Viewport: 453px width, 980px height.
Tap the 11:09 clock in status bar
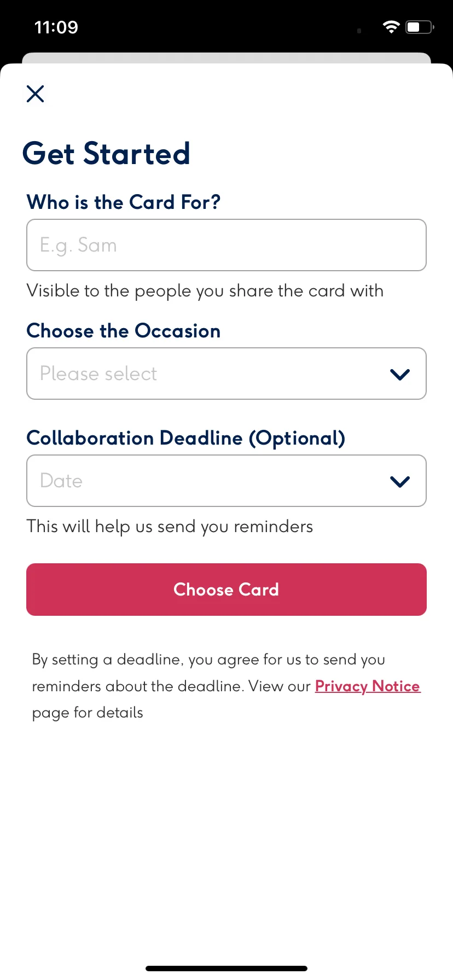pos(56,27)
